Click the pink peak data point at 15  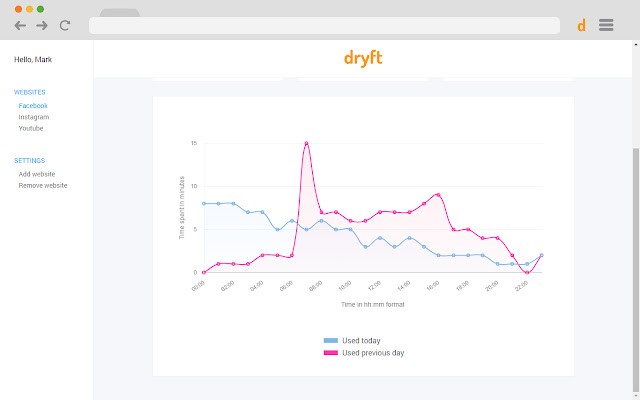click(x=306, y=143)
